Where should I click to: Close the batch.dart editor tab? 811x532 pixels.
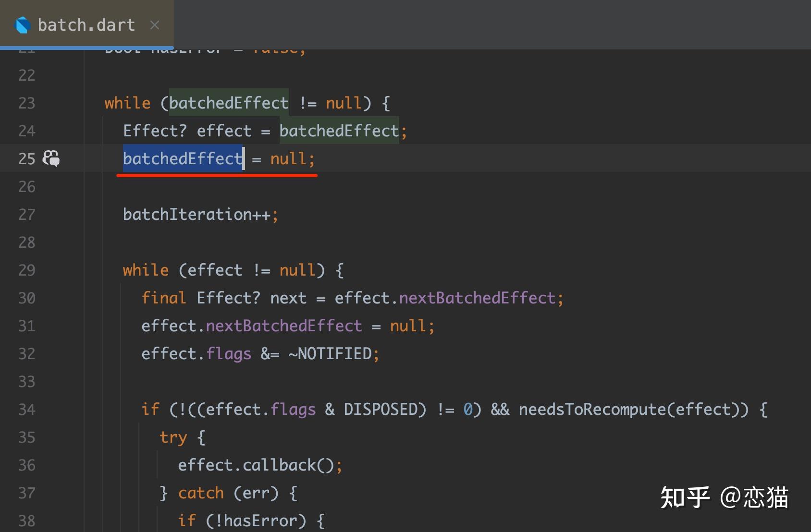(154, 25)
